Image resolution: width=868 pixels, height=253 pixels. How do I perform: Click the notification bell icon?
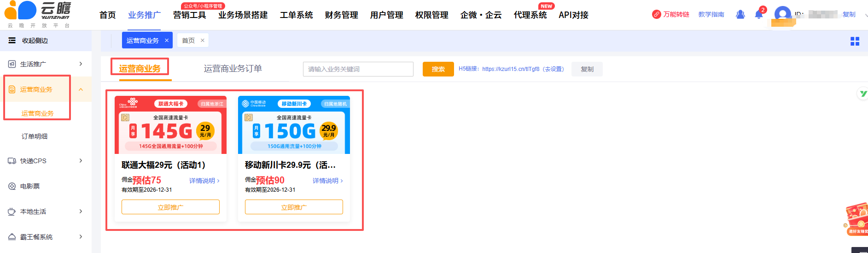758,15
